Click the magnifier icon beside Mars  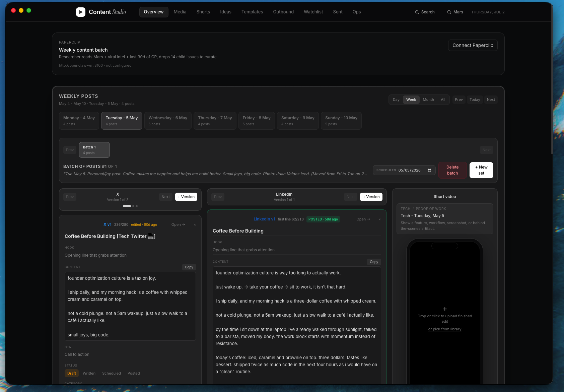coord(449,12)
